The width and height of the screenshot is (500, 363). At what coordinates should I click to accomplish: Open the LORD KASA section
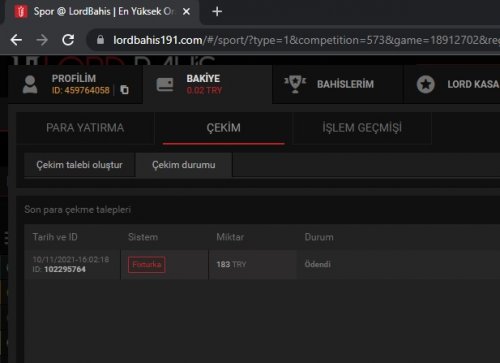click(x=452, y=84)
